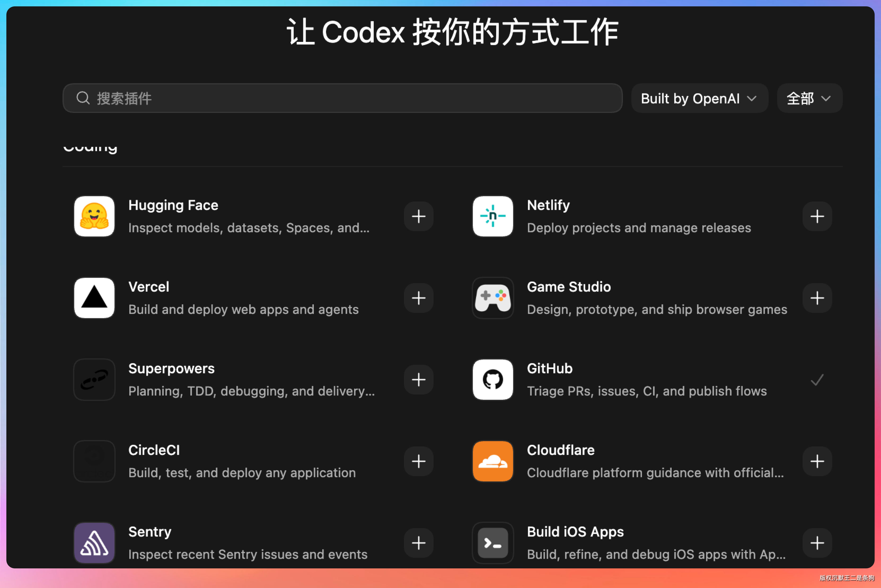
Task: Open the Netlify plugin icon
Action: (x=493, y=216)
